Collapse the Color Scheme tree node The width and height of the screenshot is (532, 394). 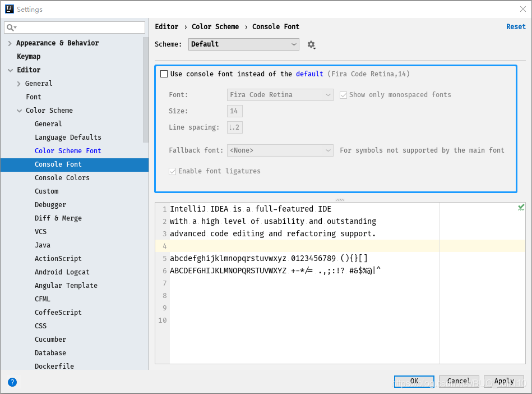pyautogui.click(x=18, y=110)
